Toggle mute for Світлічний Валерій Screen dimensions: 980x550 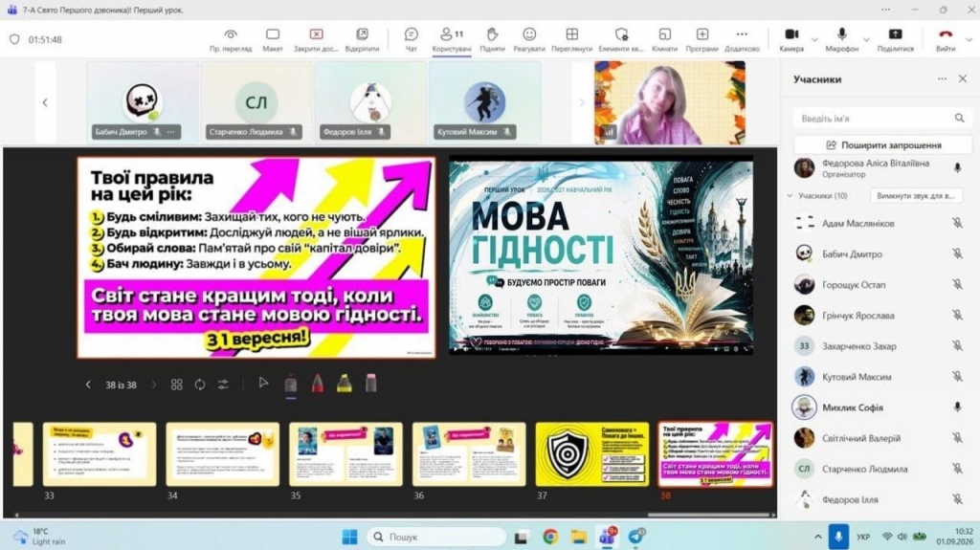point(957,437)
